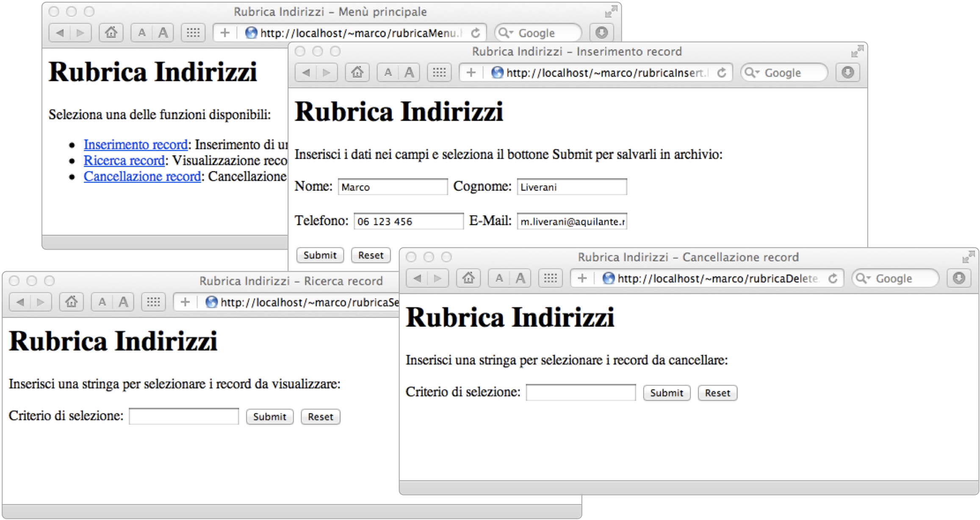Click Google search field in Cancellazione record window
Image resolution: width=980 pixels, height=520 pixels.
896,278
